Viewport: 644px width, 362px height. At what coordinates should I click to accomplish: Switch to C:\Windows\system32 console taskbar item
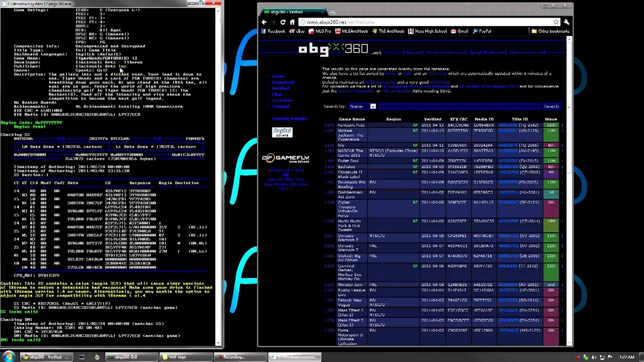point(294,357)
